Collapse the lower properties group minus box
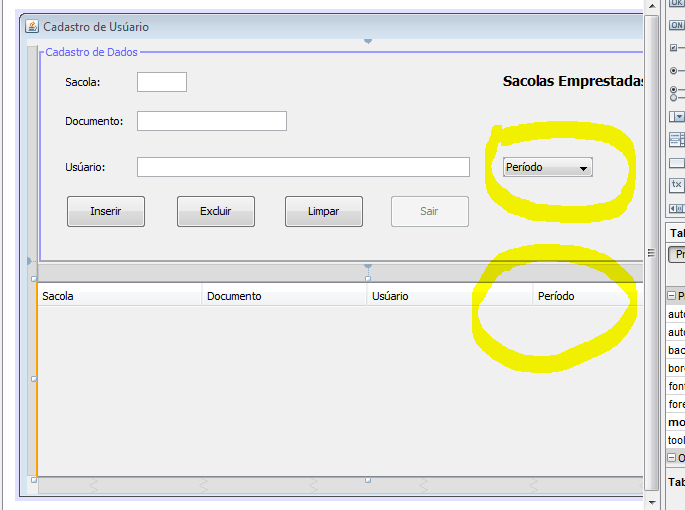Image resolution: width=685 pixels, height=510 pixels. pos(671,458)
